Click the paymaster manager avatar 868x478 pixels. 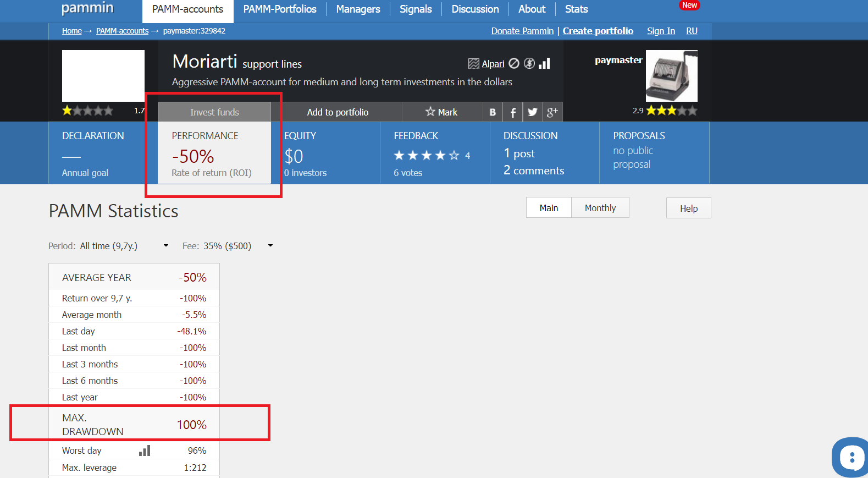671,76
